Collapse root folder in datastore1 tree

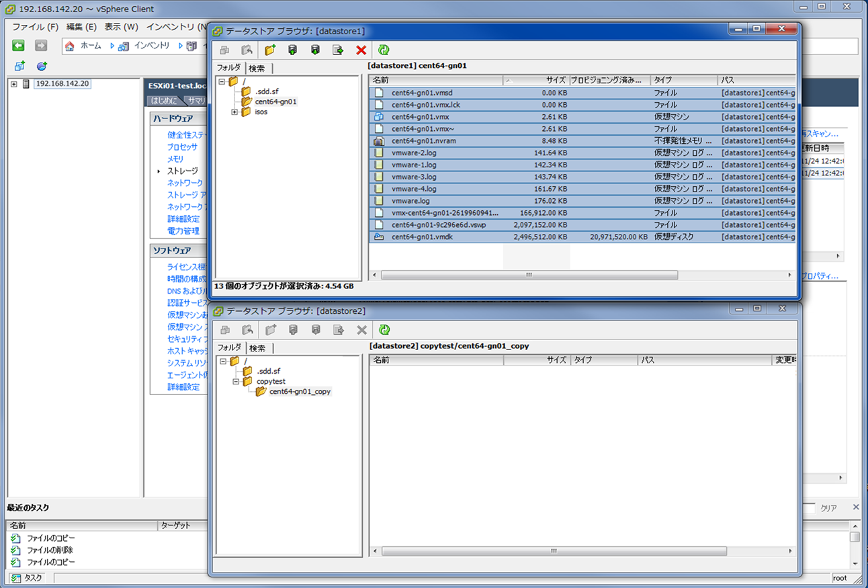click(222, 82)
